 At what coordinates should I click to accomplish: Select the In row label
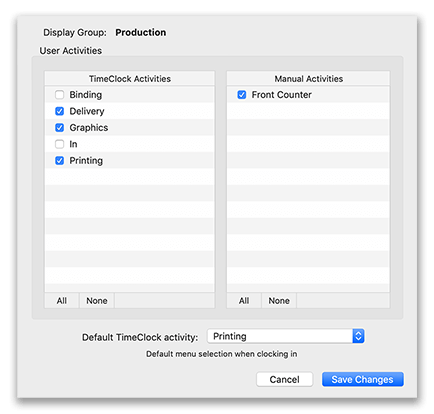73,144
